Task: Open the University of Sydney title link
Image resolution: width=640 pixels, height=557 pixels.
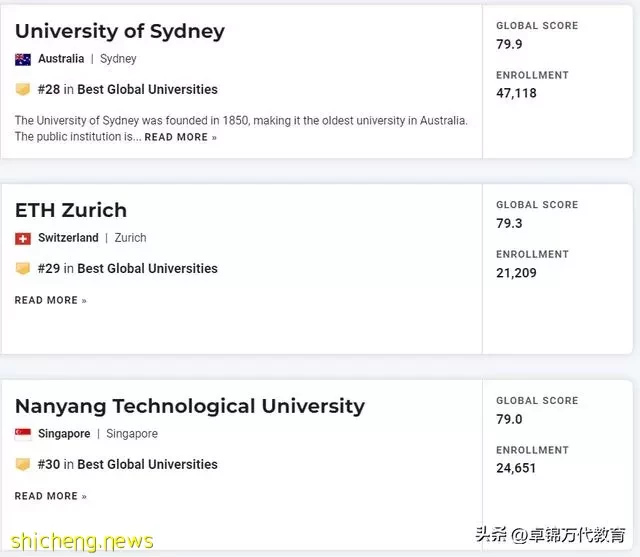Action: pyautogui.click(x=120, y=31)
